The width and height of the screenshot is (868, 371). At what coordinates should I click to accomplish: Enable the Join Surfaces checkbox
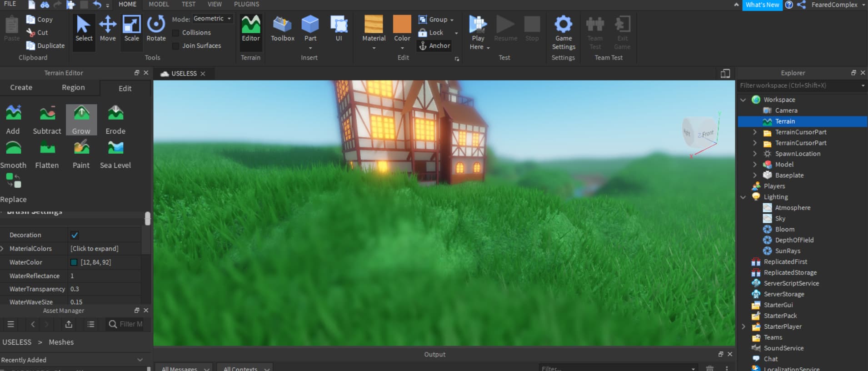[x=176, y=46]
